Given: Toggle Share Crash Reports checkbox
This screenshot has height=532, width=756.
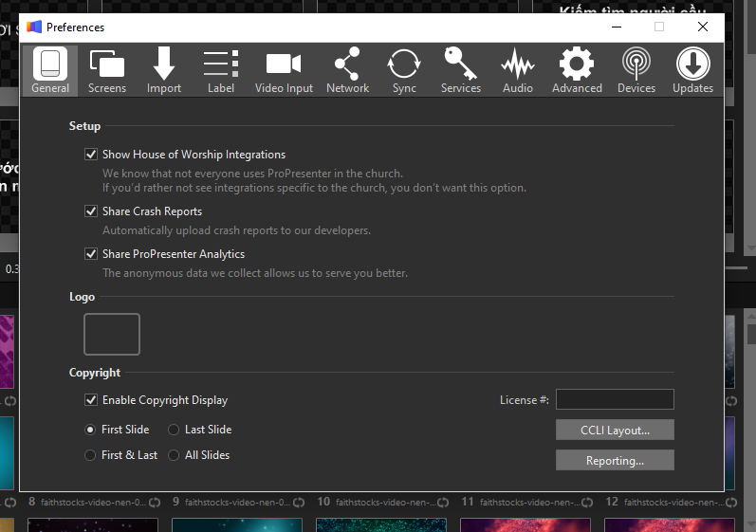Looking at the screenshot, I should [91, 211].
